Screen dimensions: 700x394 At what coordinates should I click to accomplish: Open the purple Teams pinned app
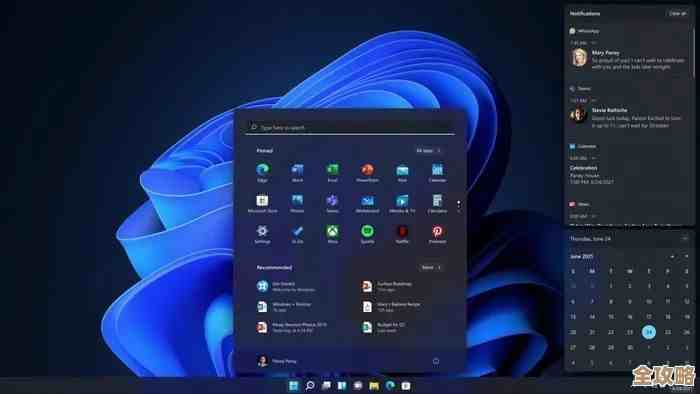coord(333,203)
